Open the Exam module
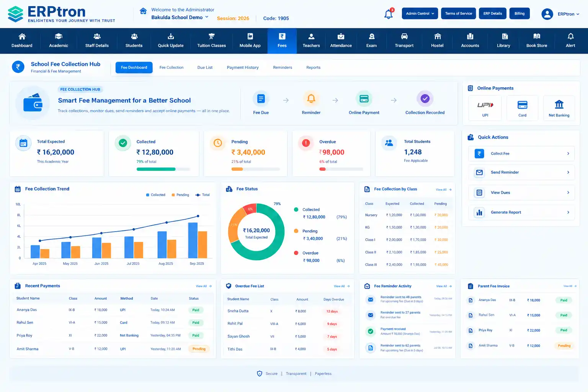The image size is (588, 392). pyautogui.click(x=371, y=41)
